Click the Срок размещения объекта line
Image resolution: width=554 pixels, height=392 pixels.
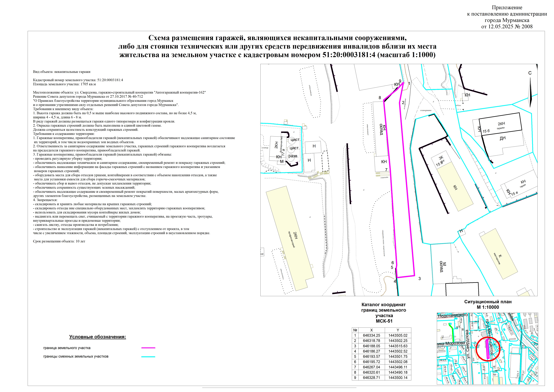tap(59, 241)
